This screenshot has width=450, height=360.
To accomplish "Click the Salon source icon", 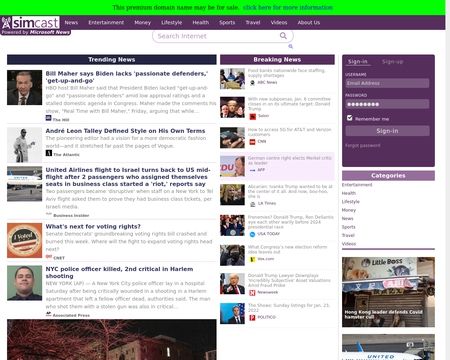I will (x=253, y=116).
